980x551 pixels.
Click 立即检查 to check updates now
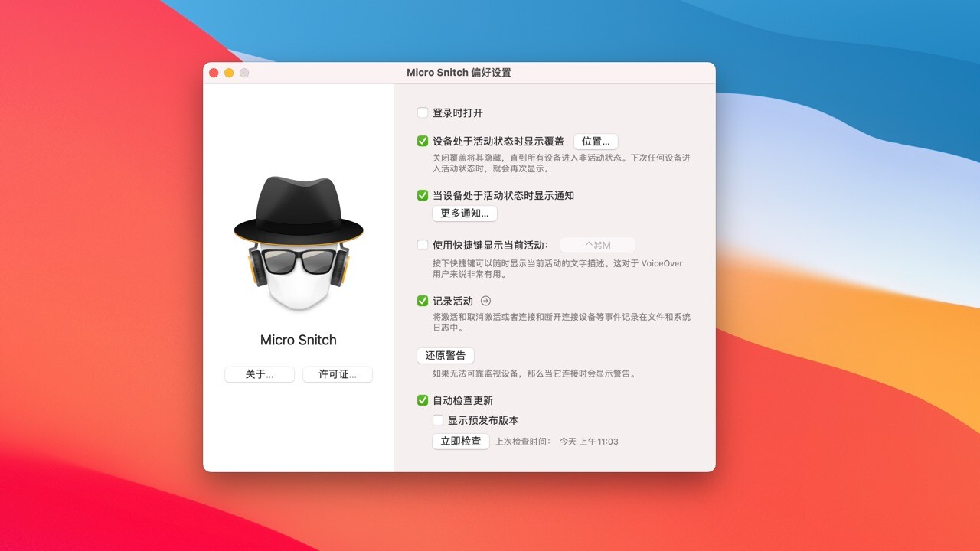click(461, 442)
